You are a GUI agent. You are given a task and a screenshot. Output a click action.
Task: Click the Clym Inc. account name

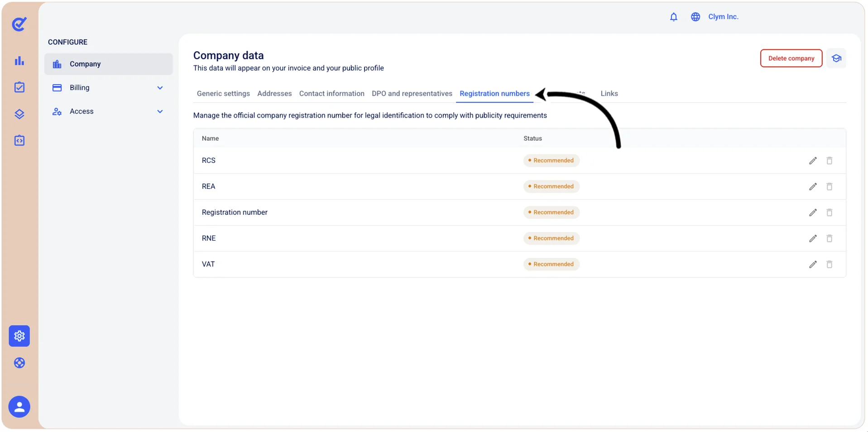(x=723, y=17)
